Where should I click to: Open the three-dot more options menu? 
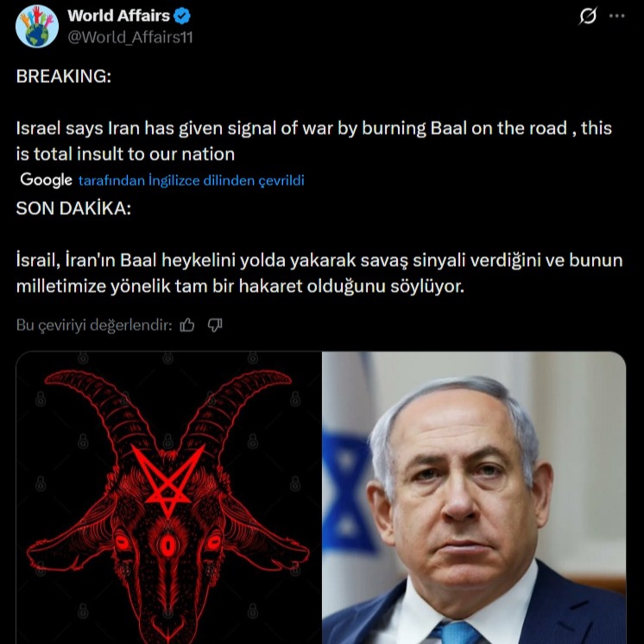pos(617,16)
